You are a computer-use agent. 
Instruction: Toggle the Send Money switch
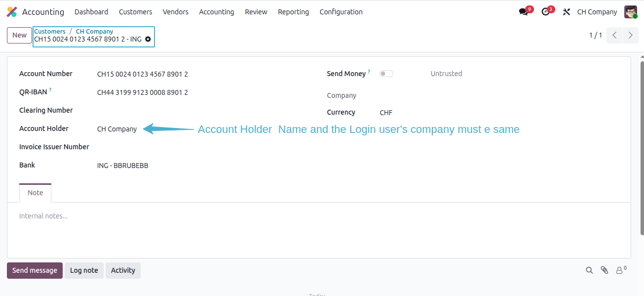coord(386,74)
